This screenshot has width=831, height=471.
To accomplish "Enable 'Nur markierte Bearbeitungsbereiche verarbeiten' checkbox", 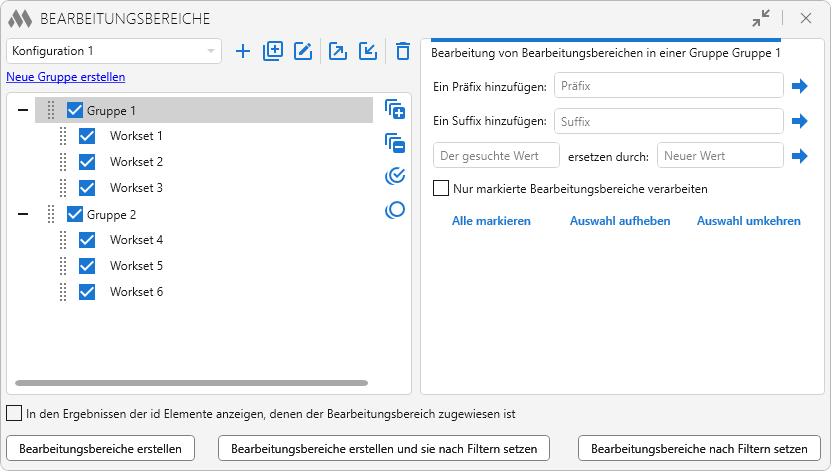I will coord(441,188).
